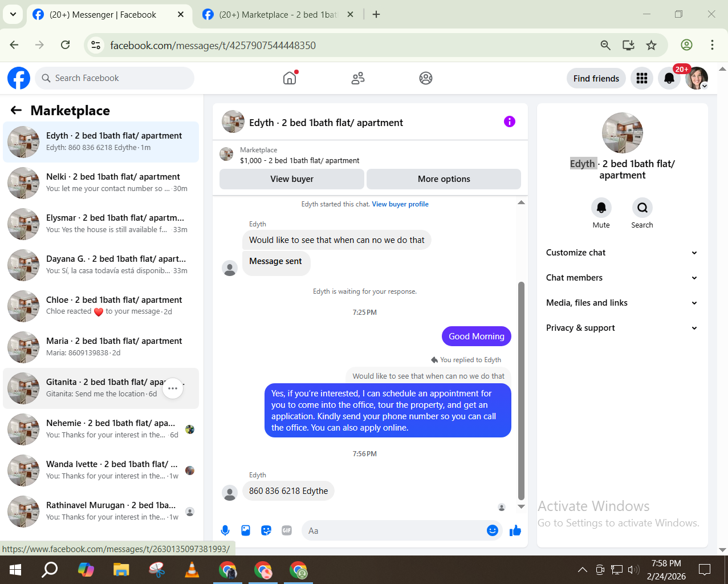This screenshot has height=584, width=728.
Task: Open the Chloe conversation
Action: click(x=101, y=306)
